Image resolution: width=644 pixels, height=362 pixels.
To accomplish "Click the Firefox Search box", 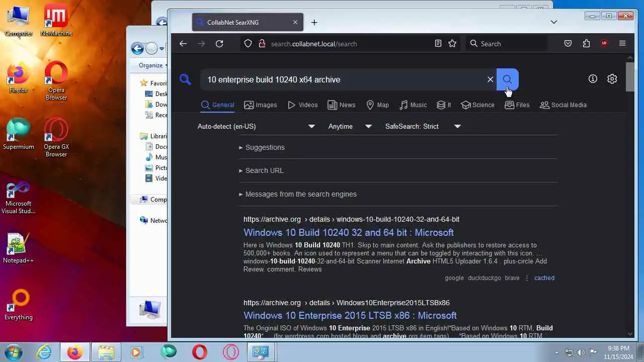I will pyautogui.click(x=507, y=44).
